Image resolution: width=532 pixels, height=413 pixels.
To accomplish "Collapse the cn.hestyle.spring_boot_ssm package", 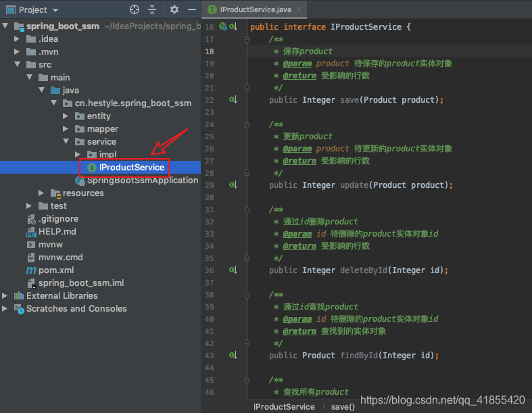I will point(54,103).
